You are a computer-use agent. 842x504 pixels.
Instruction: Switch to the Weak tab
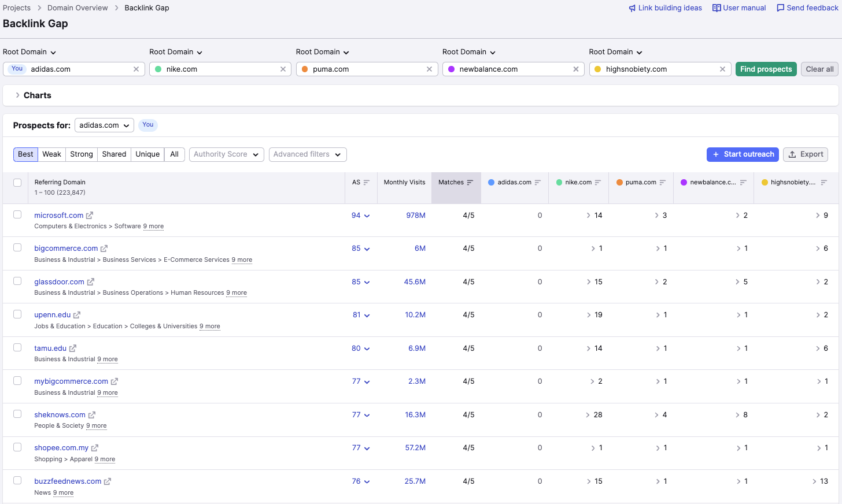tap(51, 154)
